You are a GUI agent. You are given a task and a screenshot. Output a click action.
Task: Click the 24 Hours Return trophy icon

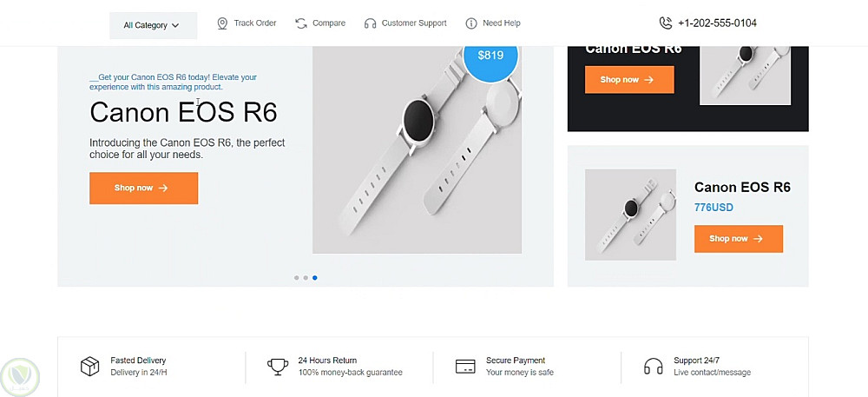(x=278, y=366)
